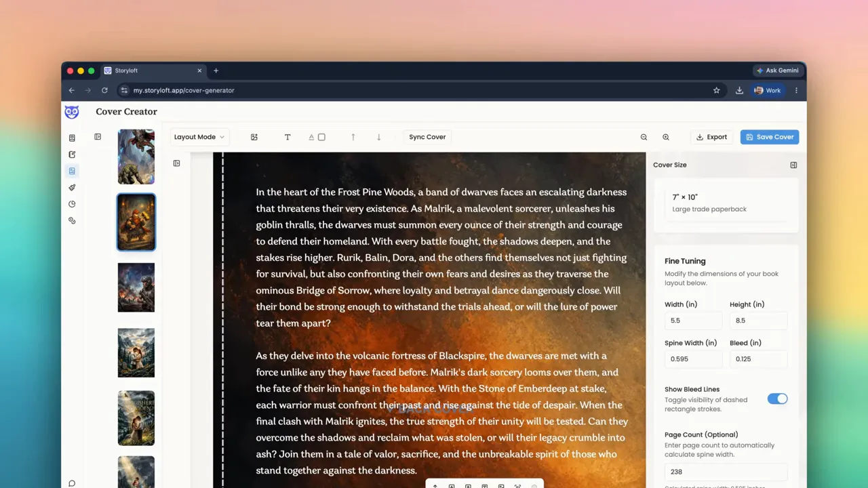The height and width of the screenshot is (488, 868).
Task: Click the Height (in) input field
Action: [758, 321]
